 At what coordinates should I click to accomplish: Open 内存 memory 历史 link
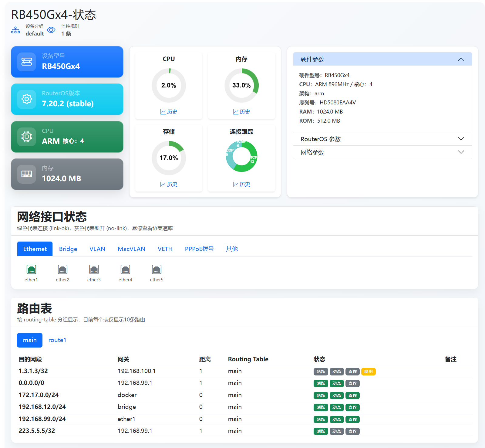click(x=242, y=112)
